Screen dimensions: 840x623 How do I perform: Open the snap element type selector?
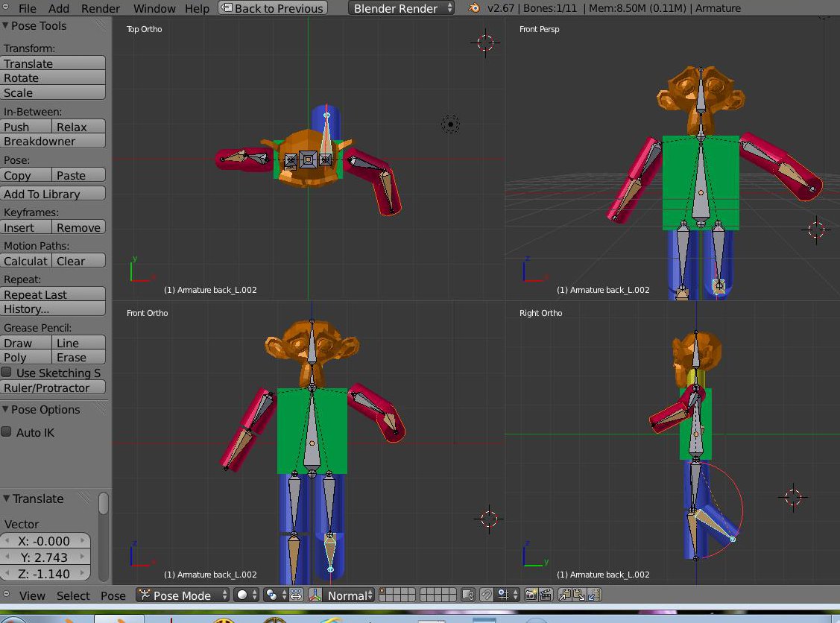[508, 595]
